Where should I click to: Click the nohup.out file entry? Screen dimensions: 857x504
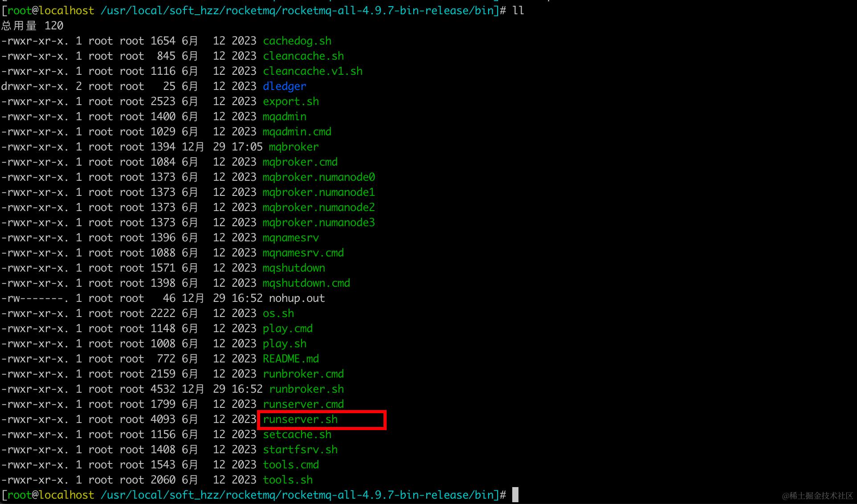297,298
